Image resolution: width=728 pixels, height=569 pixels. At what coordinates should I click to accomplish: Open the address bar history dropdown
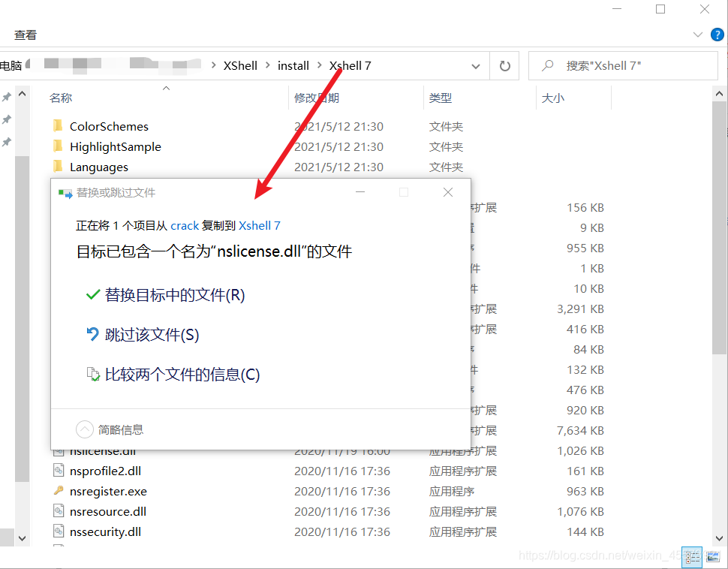476,66
